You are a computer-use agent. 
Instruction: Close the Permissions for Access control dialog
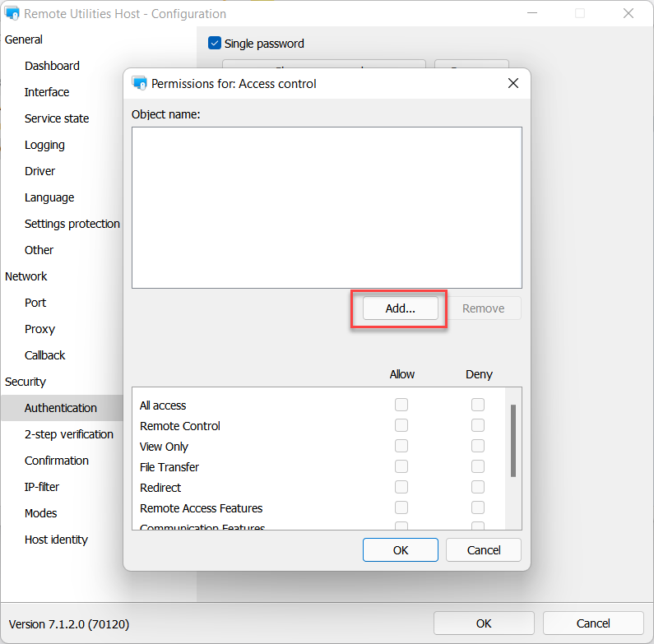pyautogui.click(x=513, y=83)
